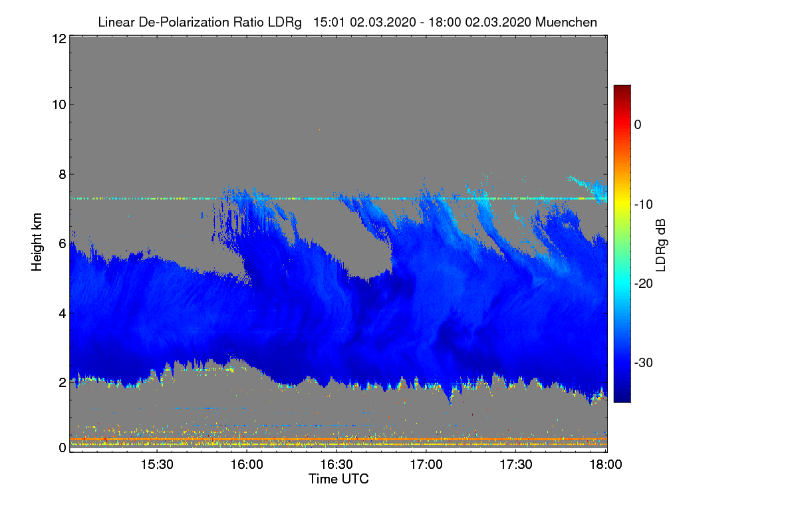The height and width of the screenshot is (532, 798).
Task: Click the 15:30 time axis label
Action: [x=156, y=465]
